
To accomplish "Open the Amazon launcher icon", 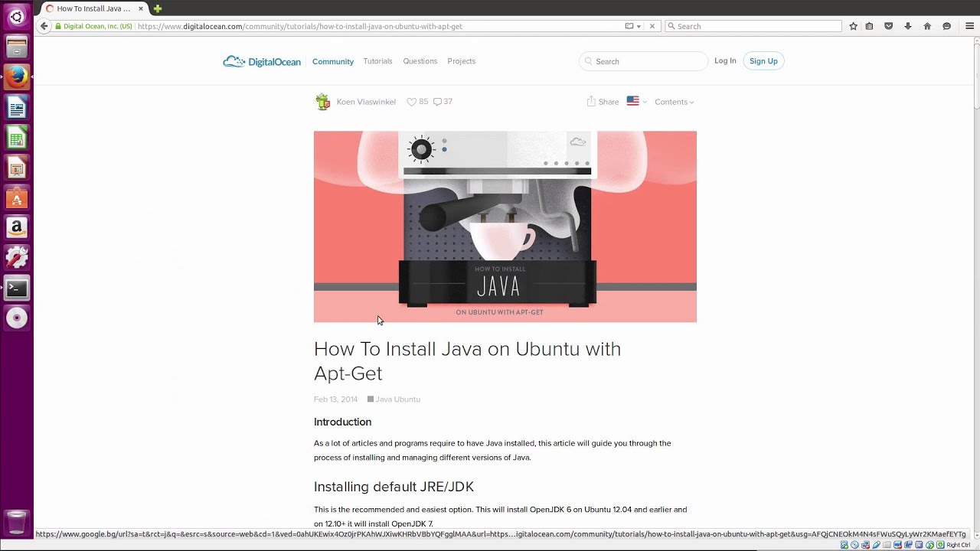I will (16, 227).
